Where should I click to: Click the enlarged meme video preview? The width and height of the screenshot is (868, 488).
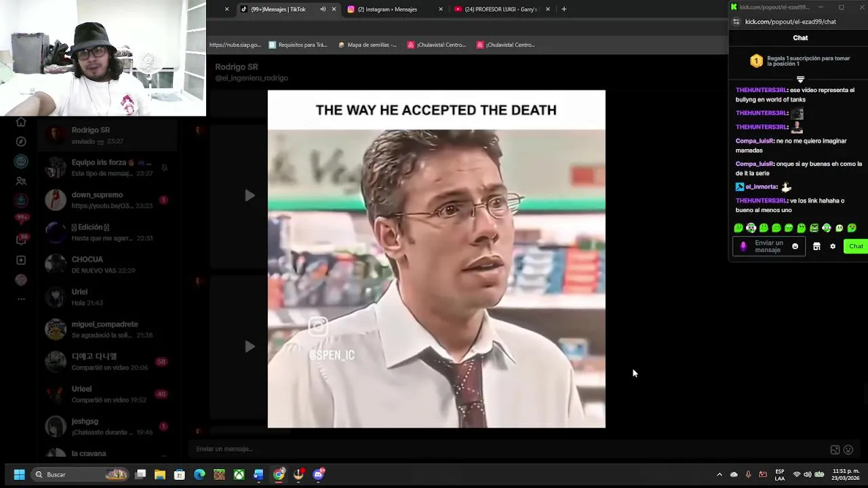tap(436, 259)
